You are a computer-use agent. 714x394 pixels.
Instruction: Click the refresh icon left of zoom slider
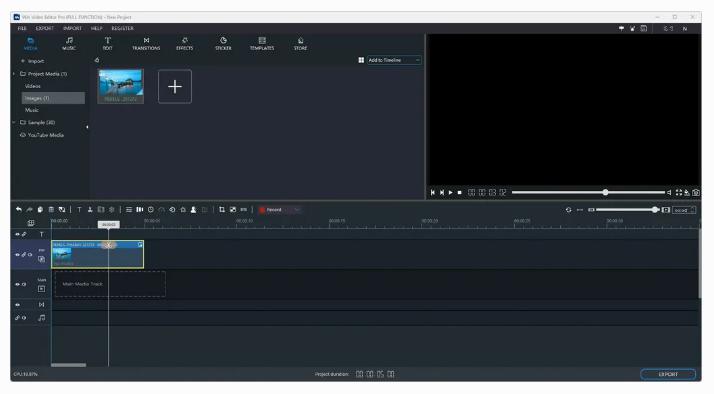568,210
